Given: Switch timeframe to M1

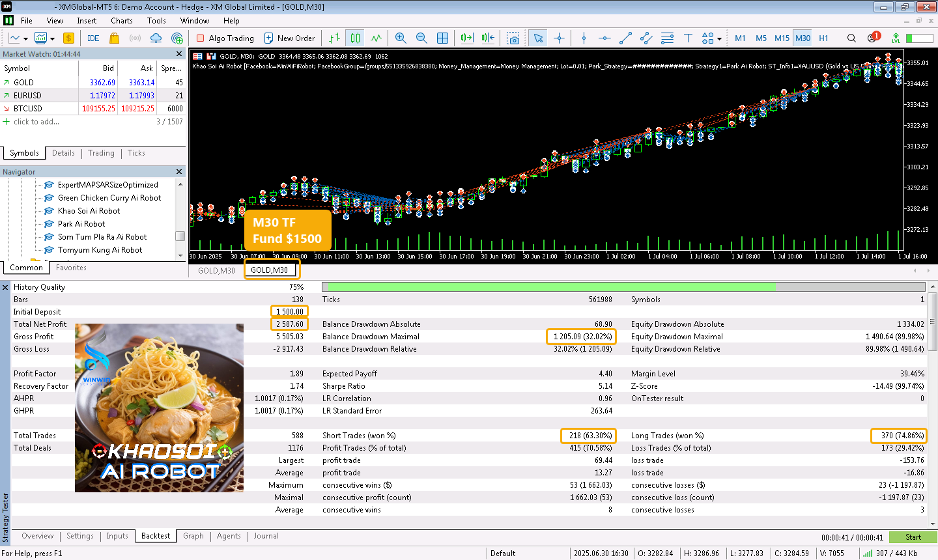Looking at the screenshot, I should pos(740,38).
